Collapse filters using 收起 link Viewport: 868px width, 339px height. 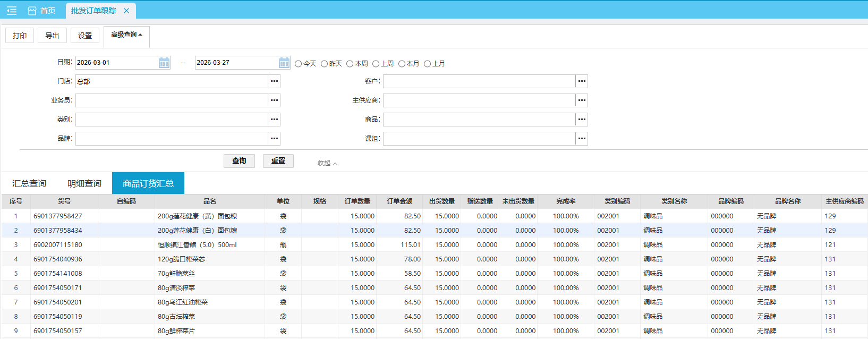click(x=327, y=163)
